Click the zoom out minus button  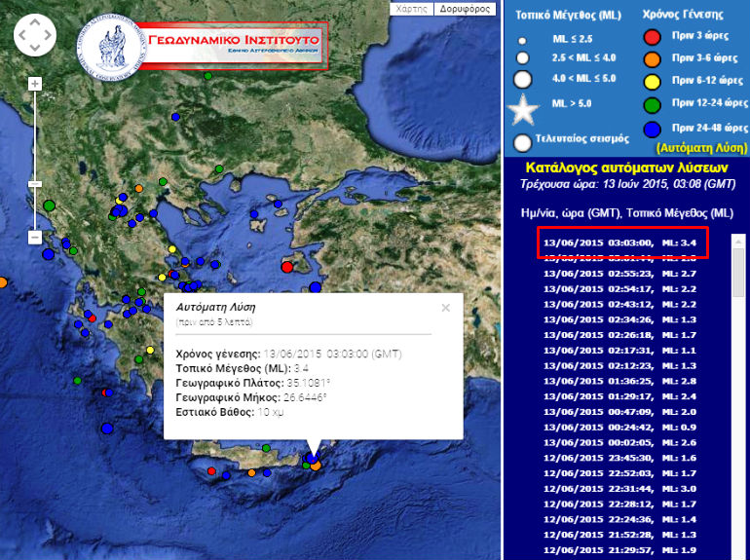(x=35, y=238)
